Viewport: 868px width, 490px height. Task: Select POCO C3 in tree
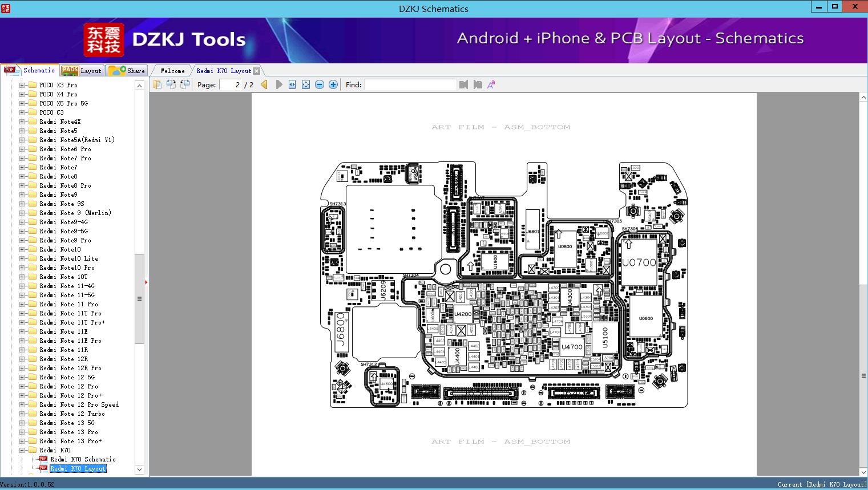[x=51, y=112]
